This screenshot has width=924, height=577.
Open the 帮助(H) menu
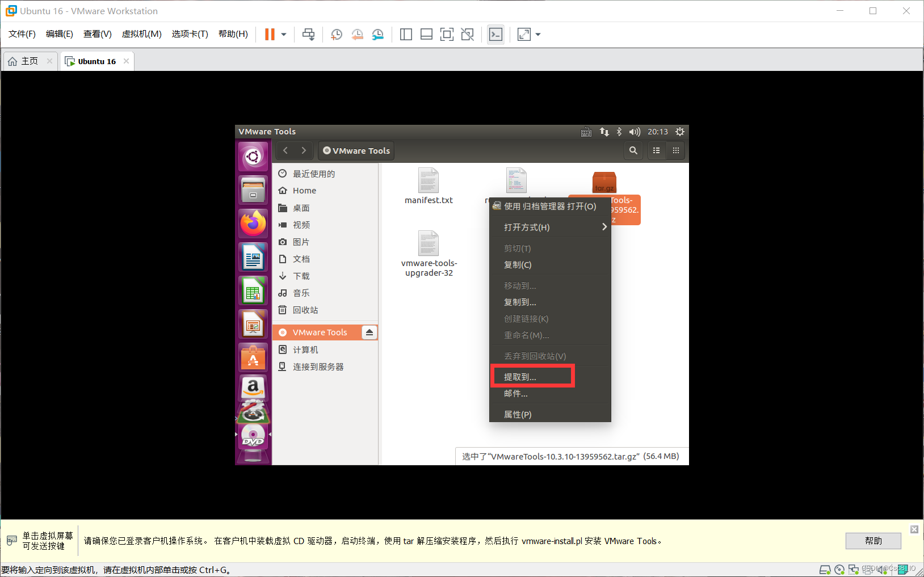point(233,34)
